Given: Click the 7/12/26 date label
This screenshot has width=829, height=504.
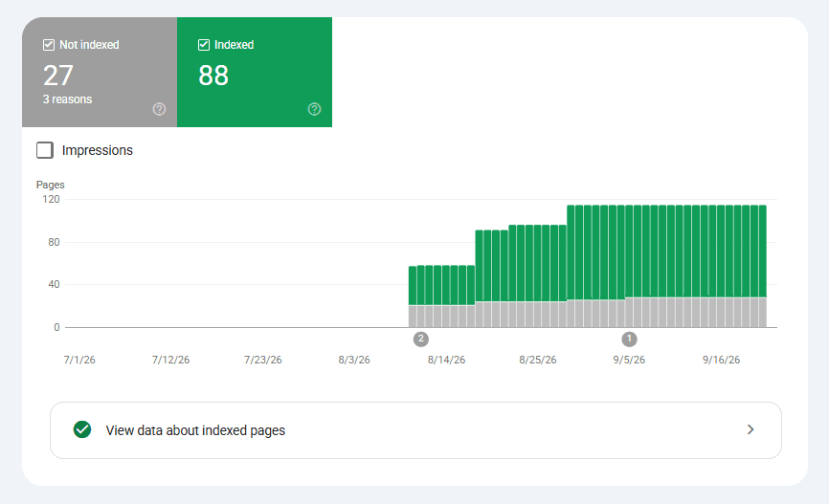Looking at the screenshot, I should point(170,360).
